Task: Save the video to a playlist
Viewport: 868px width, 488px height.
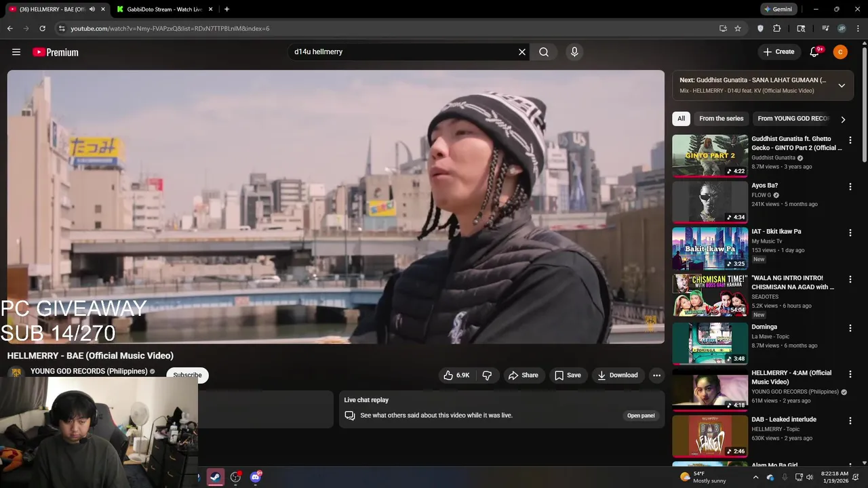Action: pyautogui.click(x=568, y=375)
